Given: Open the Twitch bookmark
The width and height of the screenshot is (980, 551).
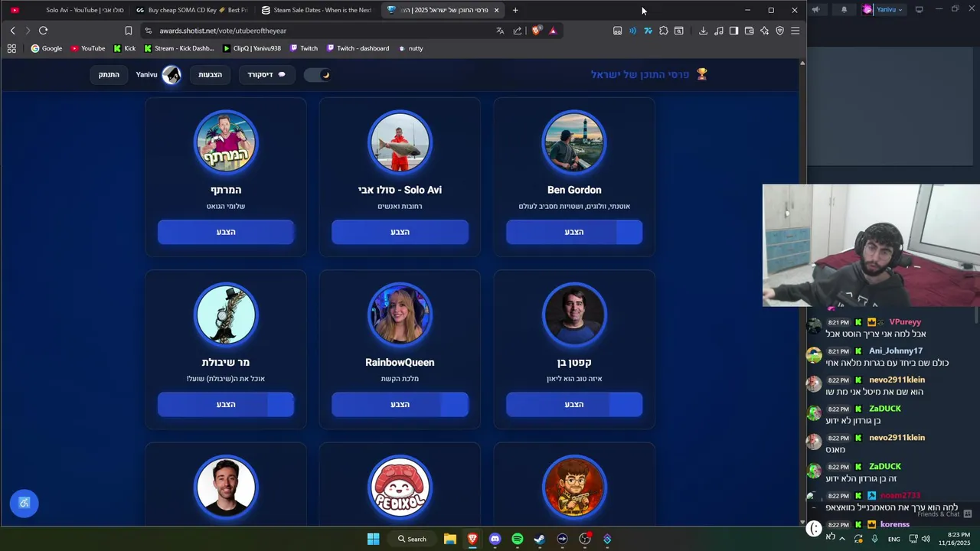Looking at the screenshot, I should click(304, 48).
